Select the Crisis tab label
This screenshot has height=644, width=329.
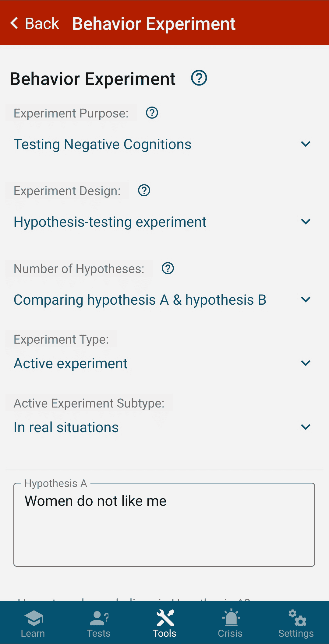(230, 634)
